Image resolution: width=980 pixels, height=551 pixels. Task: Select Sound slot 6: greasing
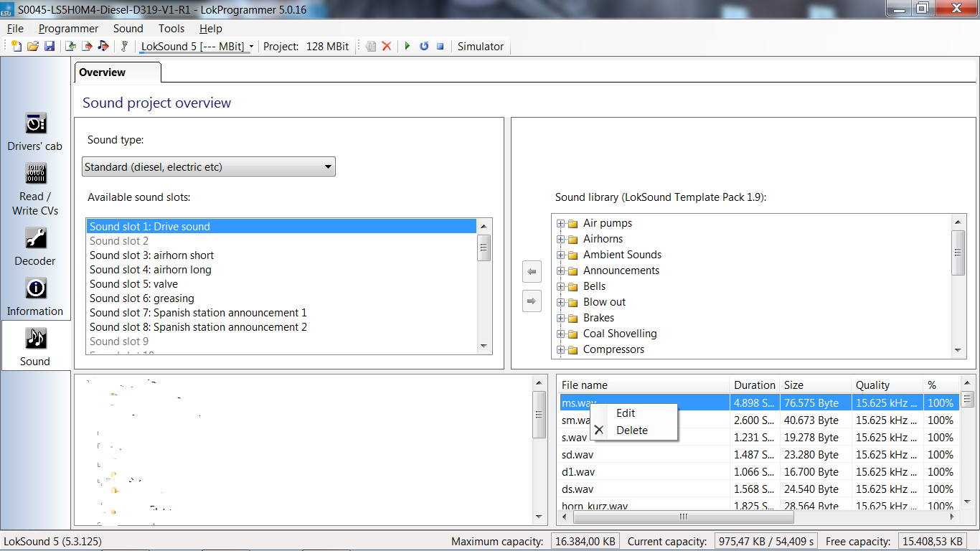coord(281,298)
